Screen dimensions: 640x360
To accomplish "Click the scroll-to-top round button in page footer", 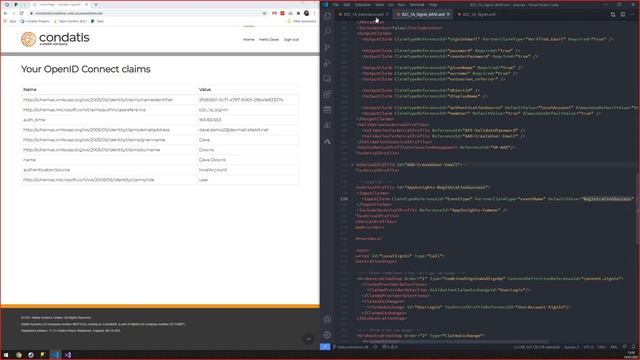I will pos(308,338).
